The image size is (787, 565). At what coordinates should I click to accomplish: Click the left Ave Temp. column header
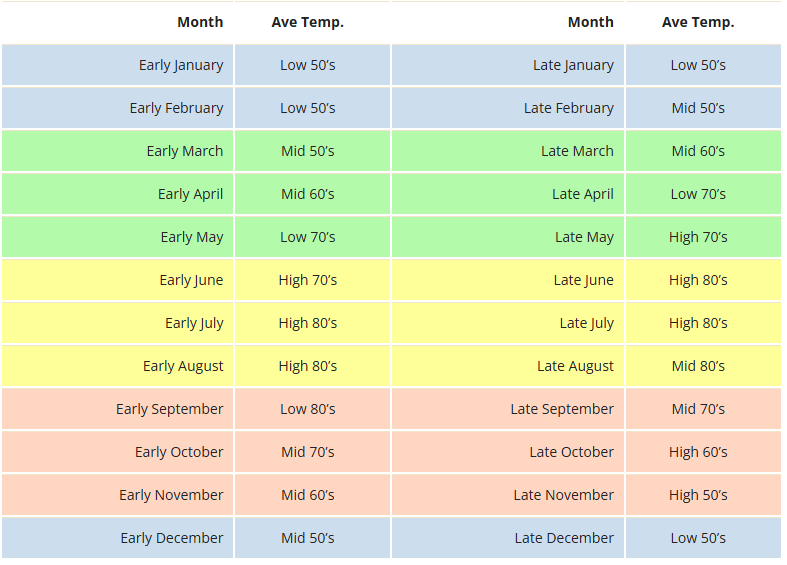click(x=312, y=23)
